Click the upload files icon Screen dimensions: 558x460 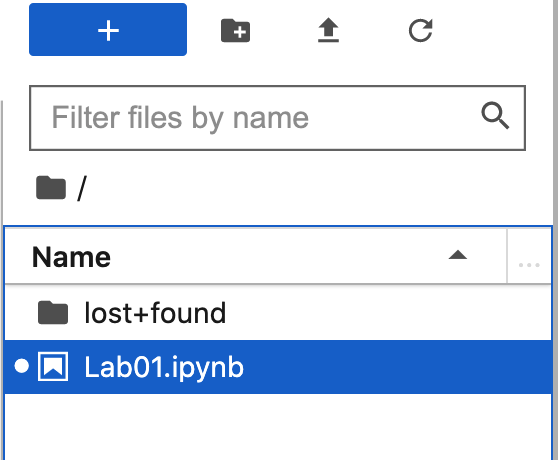[x=328, y=30]
